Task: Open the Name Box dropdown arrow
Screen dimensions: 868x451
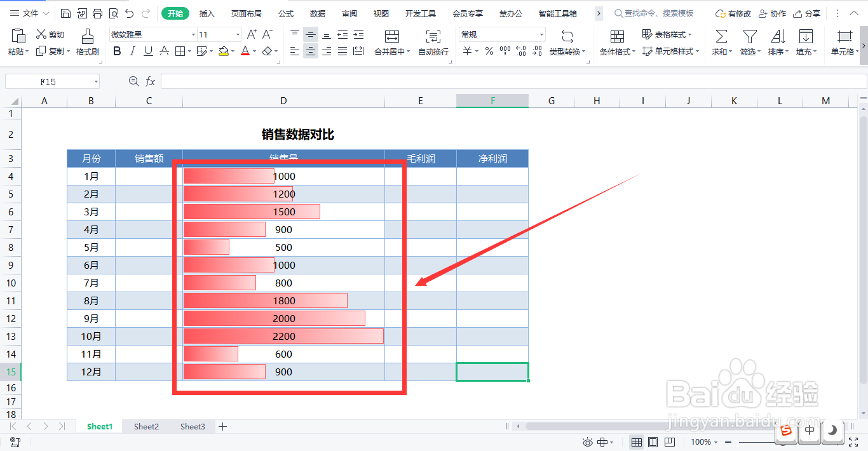Action: (96, 81)
